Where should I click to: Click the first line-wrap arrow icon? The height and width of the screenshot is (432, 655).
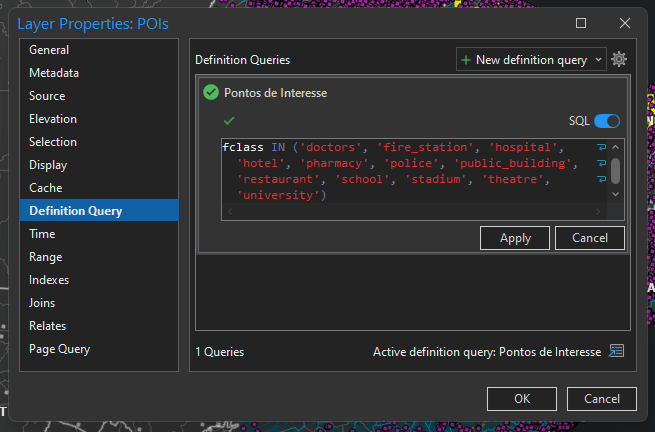tap(601, 148)
